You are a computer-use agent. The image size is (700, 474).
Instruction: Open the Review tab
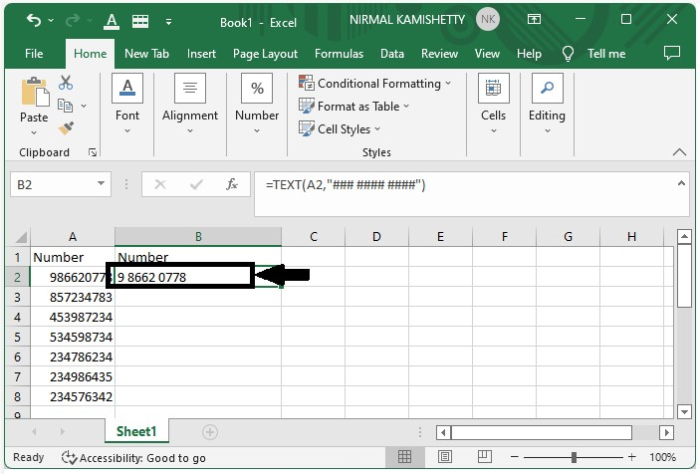coord(439,54)
